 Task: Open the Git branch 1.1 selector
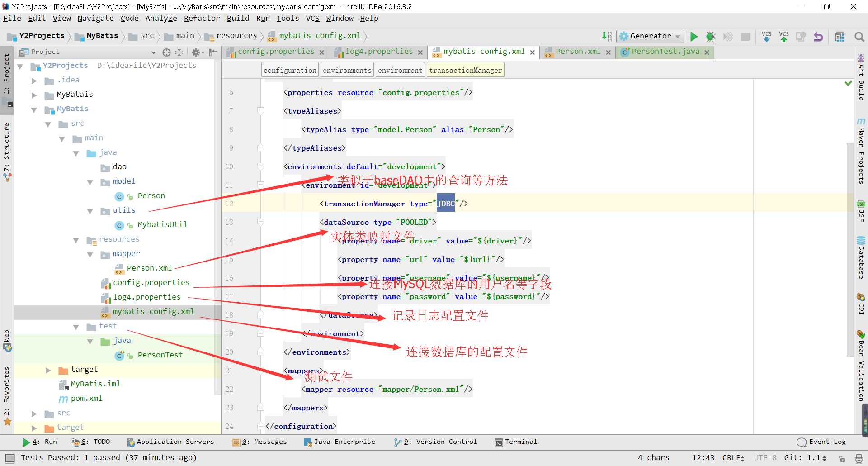tap(805, 458)
